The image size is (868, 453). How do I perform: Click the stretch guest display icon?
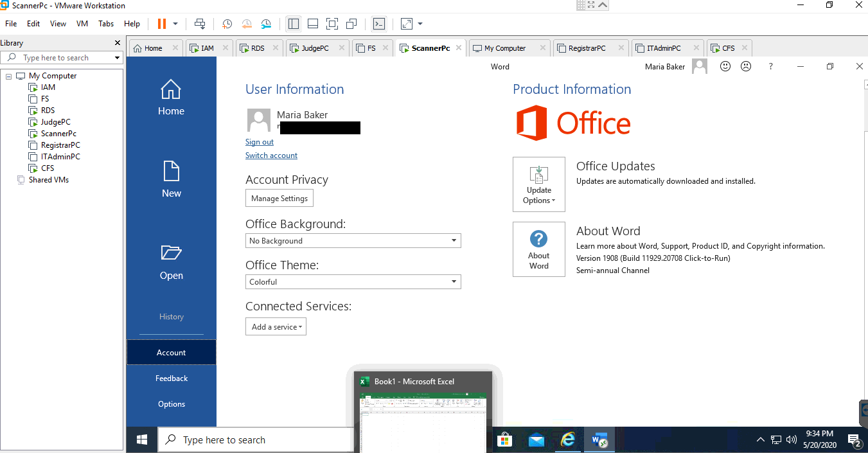click(x=407, y=24)
